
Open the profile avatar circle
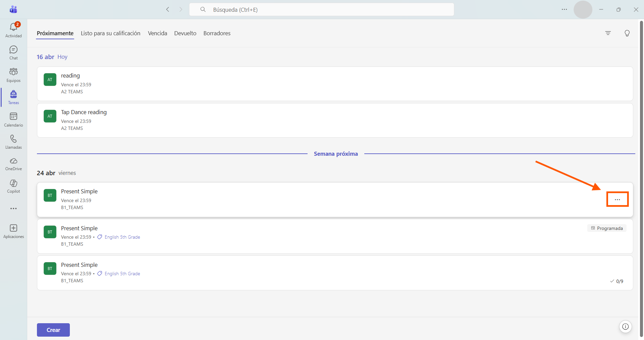[583, 9]
